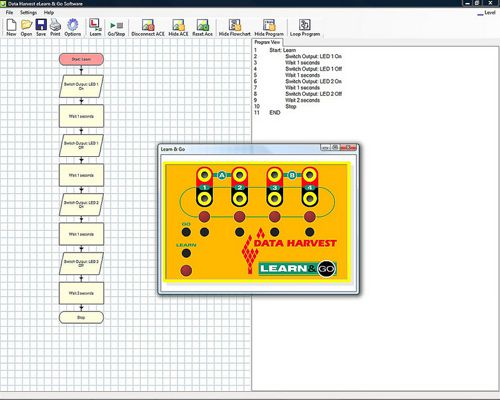Click program line 10 'Stop'
The width and height of the screenshot is (500, 400).
point(291,106)
